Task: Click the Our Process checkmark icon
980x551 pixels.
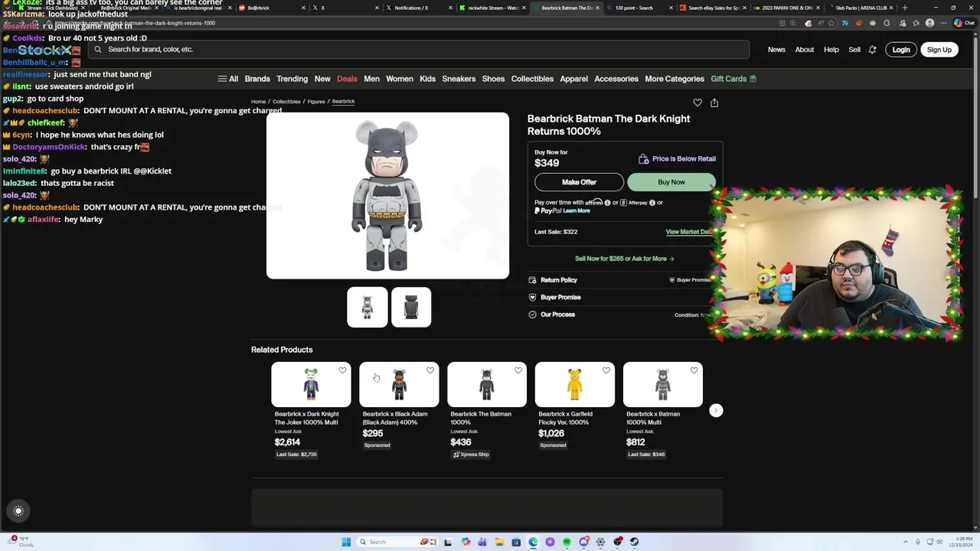Action: coord(532,315)
